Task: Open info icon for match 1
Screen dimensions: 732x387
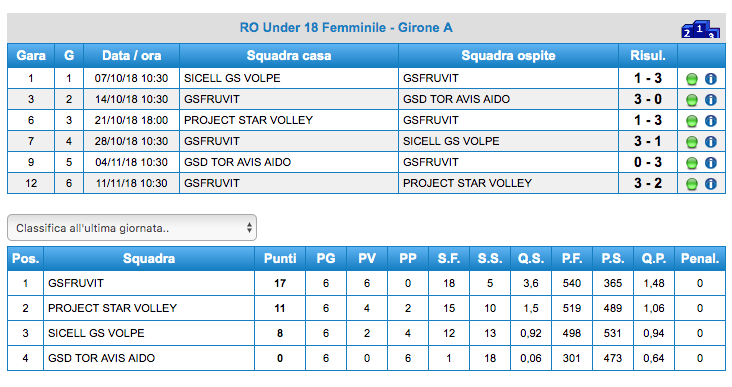Action: (x=711, y=79)
